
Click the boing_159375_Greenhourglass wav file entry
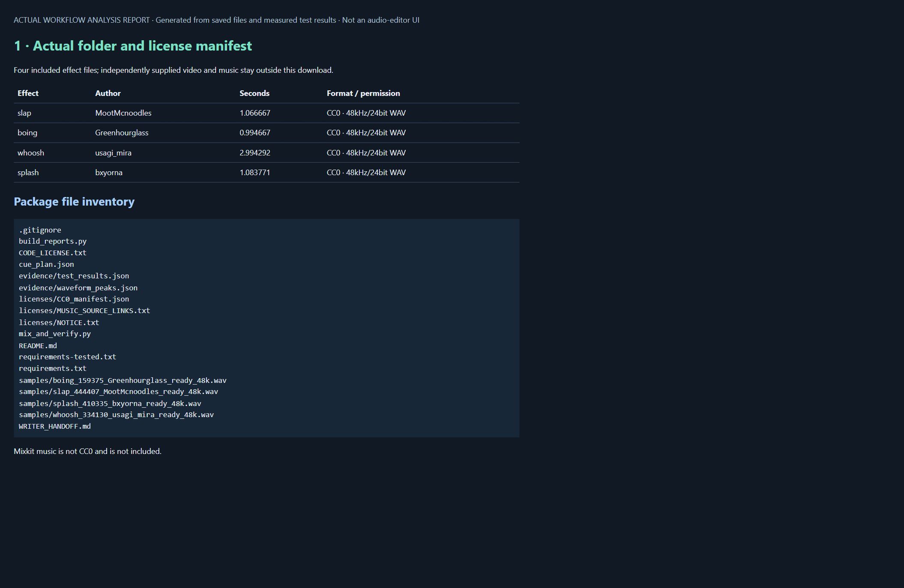(x=123, y=380)
